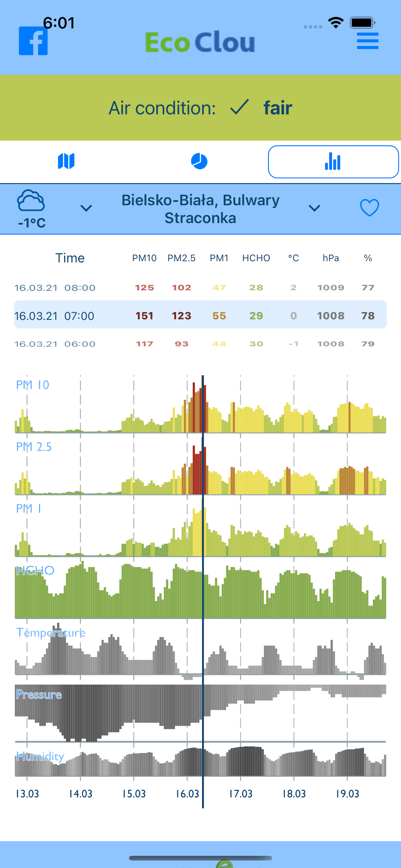
Task: Tap the Wi-Fi status icon
Action: (336, 23)
